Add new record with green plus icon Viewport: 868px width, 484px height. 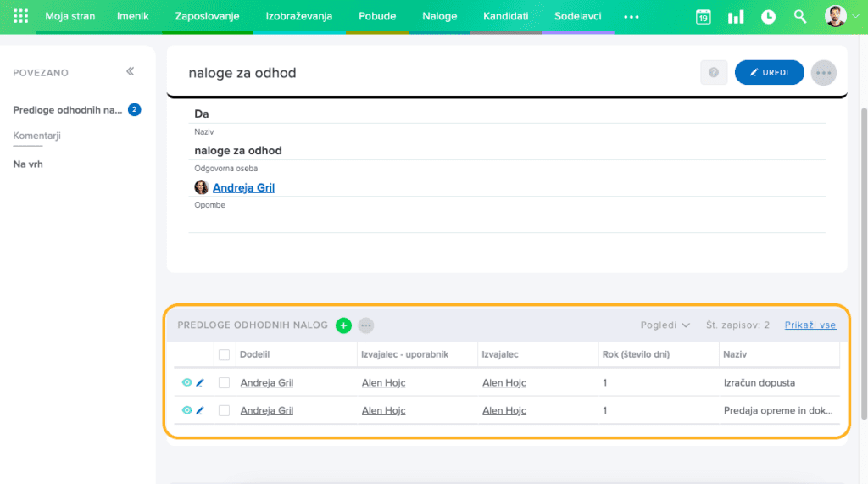click(343, 325)
